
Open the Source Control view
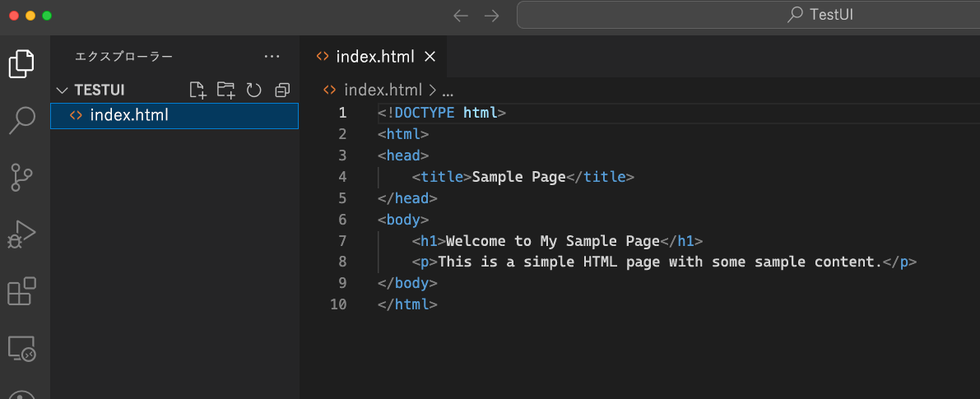click(22, 178)
